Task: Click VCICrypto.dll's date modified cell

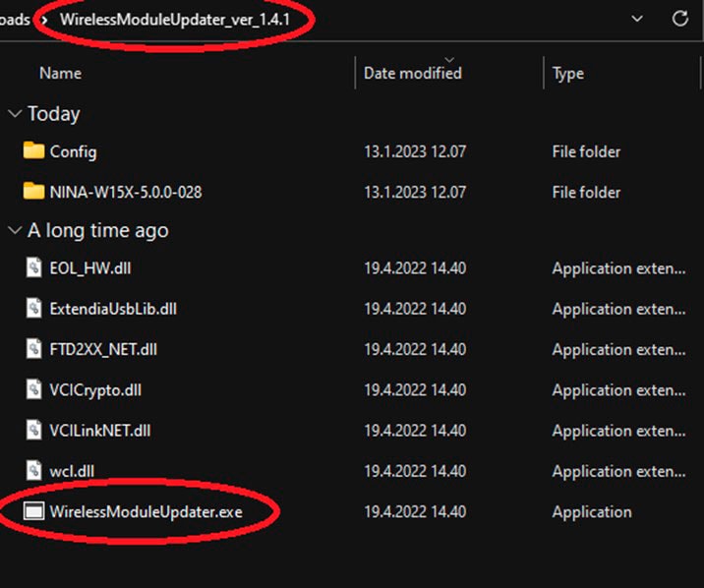Action: 415,390
